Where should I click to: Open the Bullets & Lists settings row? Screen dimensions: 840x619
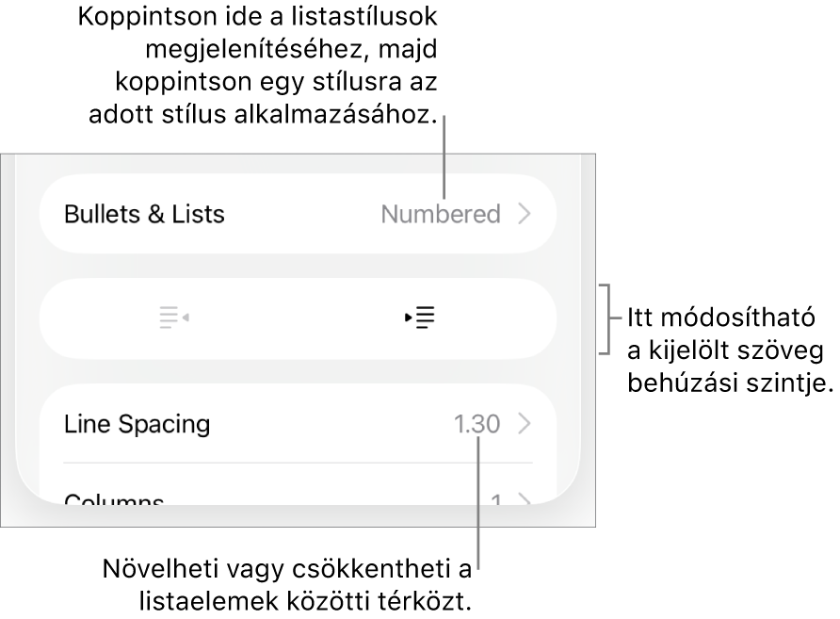click(298, 215)
